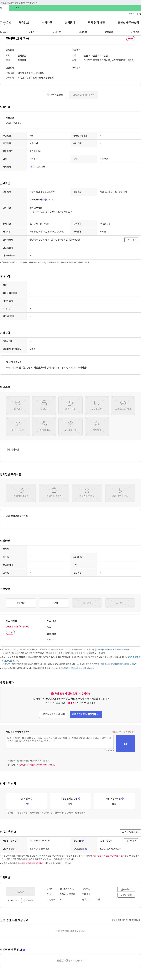Click the 관심정보 등록 heart button
Viewport: 141px width, 980px height.
coord(55,95)
